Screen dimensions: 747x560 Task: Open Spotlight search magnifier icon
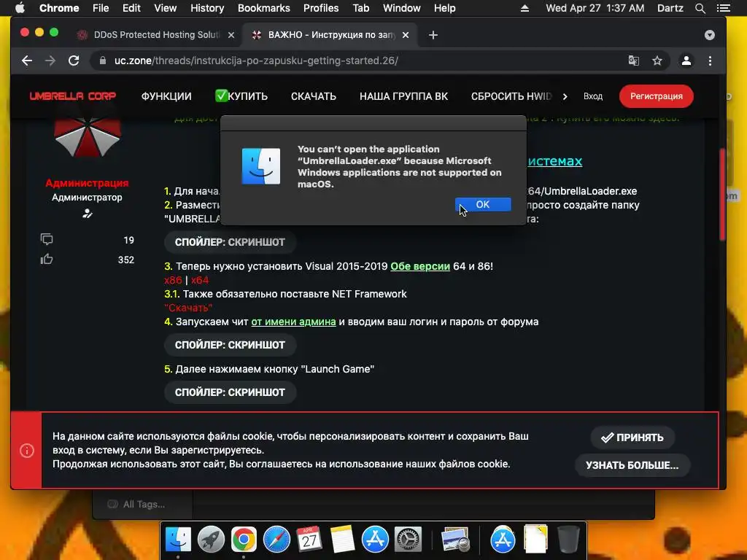pos(700,8)
